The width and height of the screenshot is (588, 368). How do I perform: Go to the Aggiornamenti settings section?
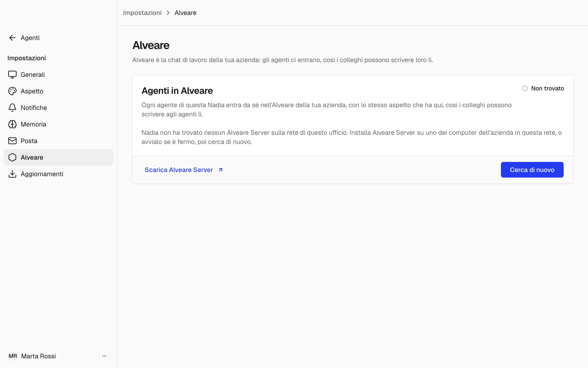59,174
